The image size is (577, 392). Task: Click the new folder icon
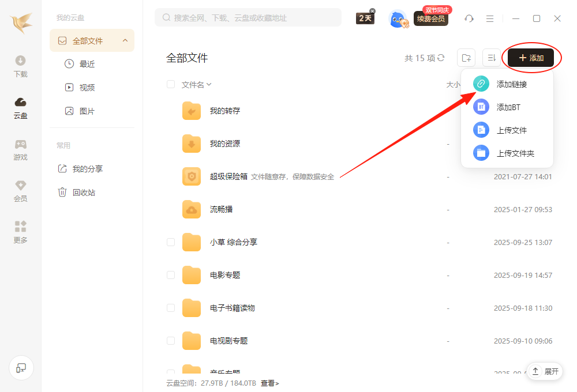coord(466,58)
